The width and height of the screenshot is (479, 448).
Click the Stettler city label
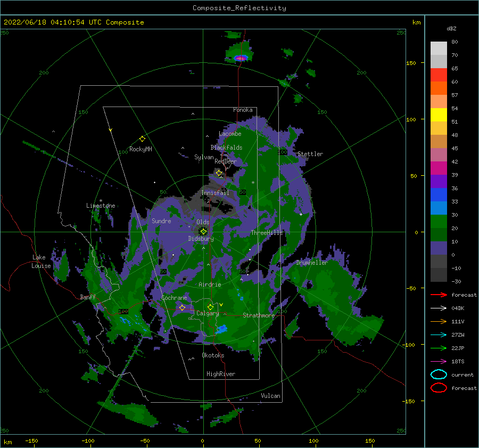pos(310,154)
